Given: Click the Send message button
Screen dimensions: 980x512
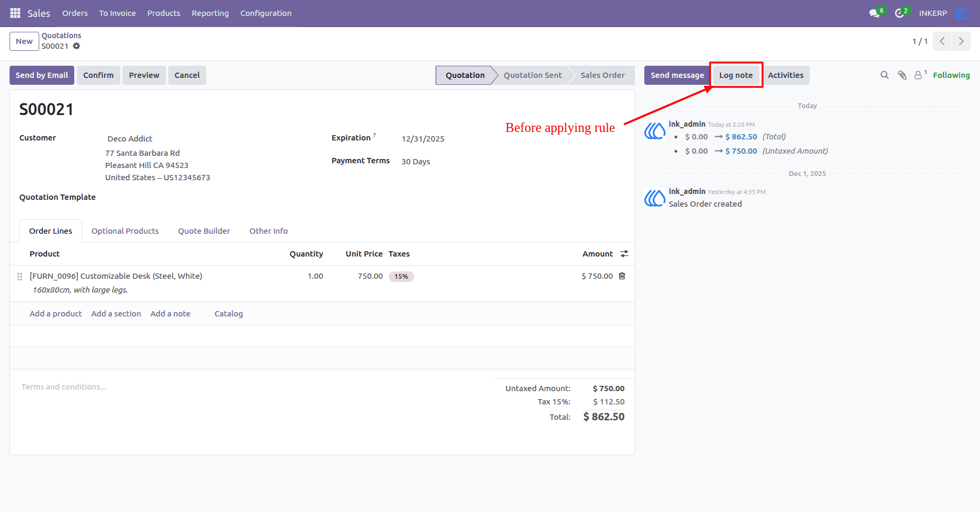Looking at the screenshot, I should tap(677, 75).
